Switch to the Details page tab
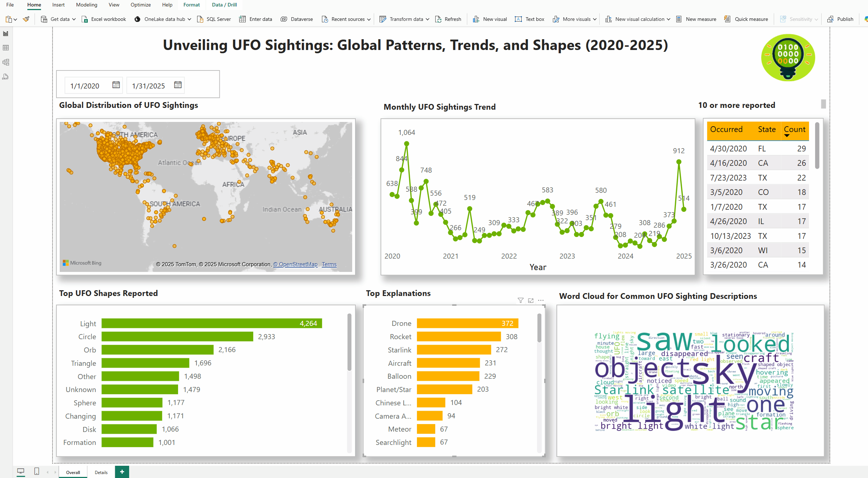The image size is (868, 478). point(101,472)
